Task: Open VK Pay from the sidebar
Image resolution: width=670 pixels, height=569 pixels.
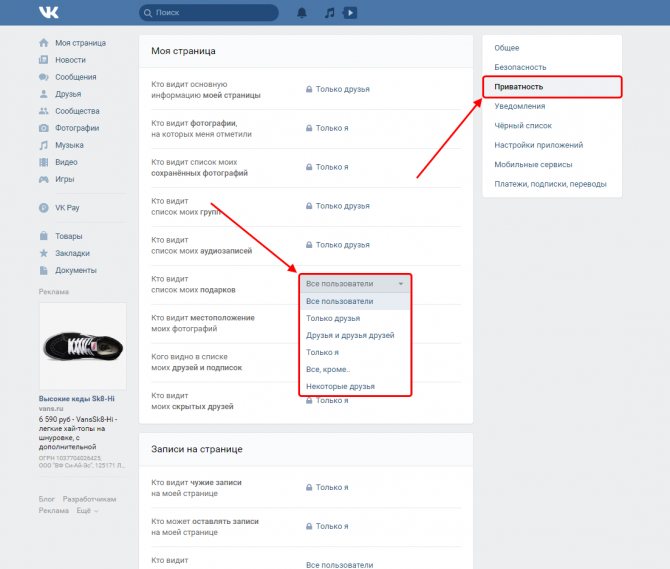Action: click(59, 208)
